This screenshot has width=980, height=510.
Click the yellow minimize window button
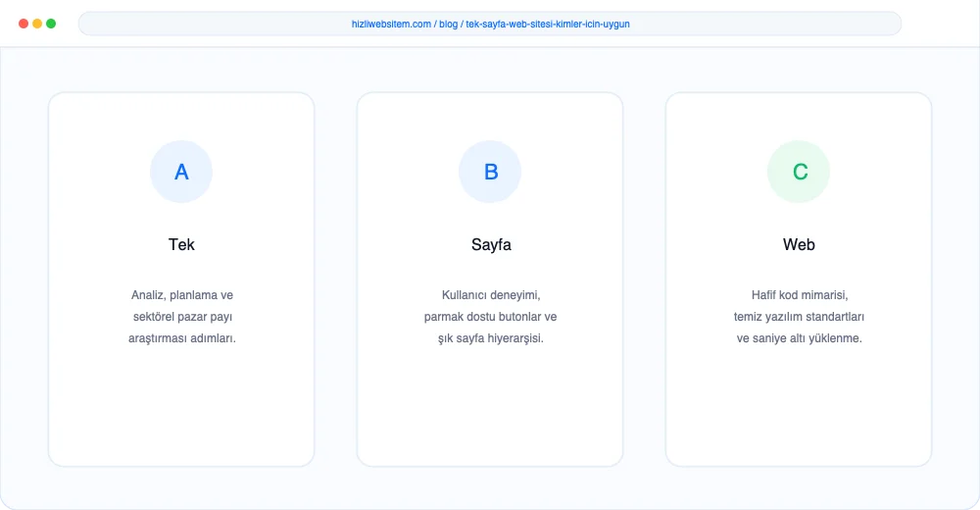click(x=37, y=24)
